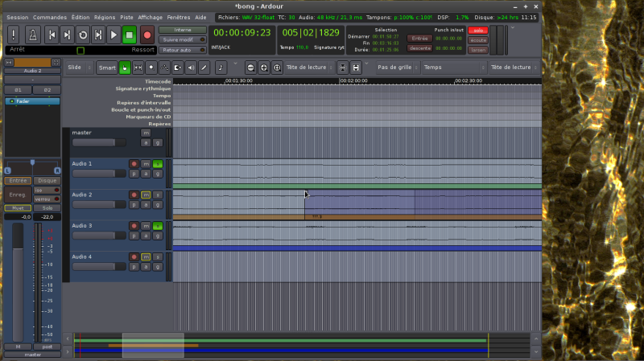Arm record on Audio 3 track
This screenshot has width=644, height=361.
134,226
